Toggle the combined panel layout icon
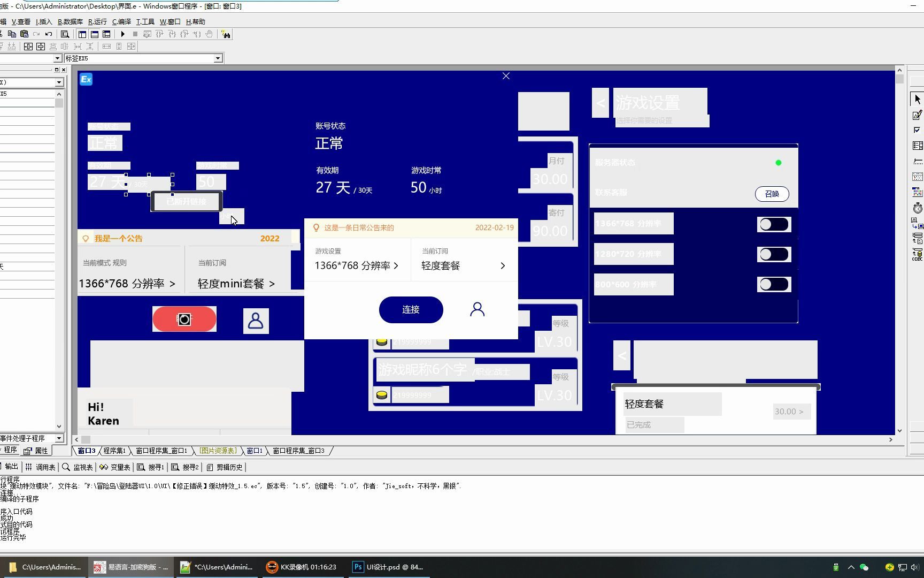Viewport: 924px width, 578px height. (x=106, y=34)
